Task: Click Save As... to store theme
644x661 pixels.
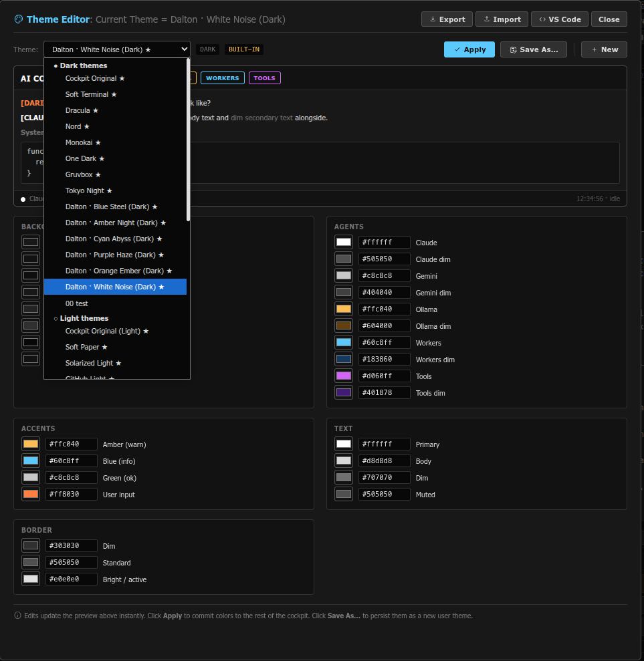Action: coord(534,49)
